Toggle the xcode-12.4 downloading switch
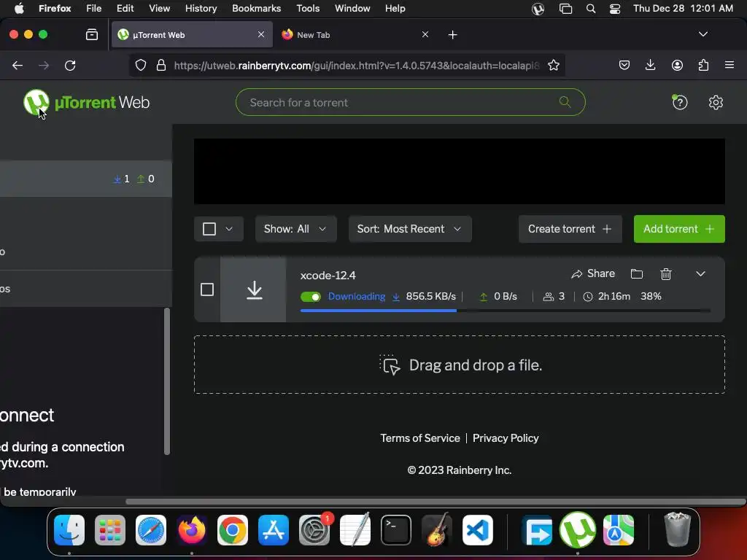 [311, 297]
